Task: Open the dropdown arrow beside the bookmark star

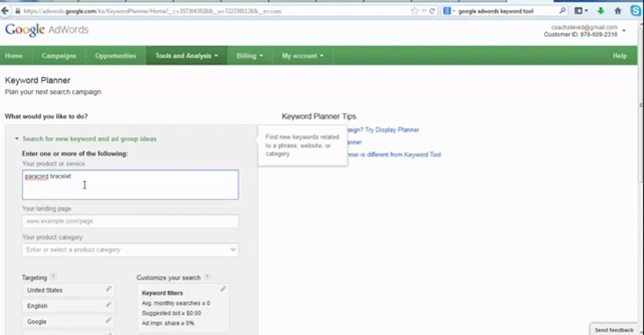Action: coord(424,11)
